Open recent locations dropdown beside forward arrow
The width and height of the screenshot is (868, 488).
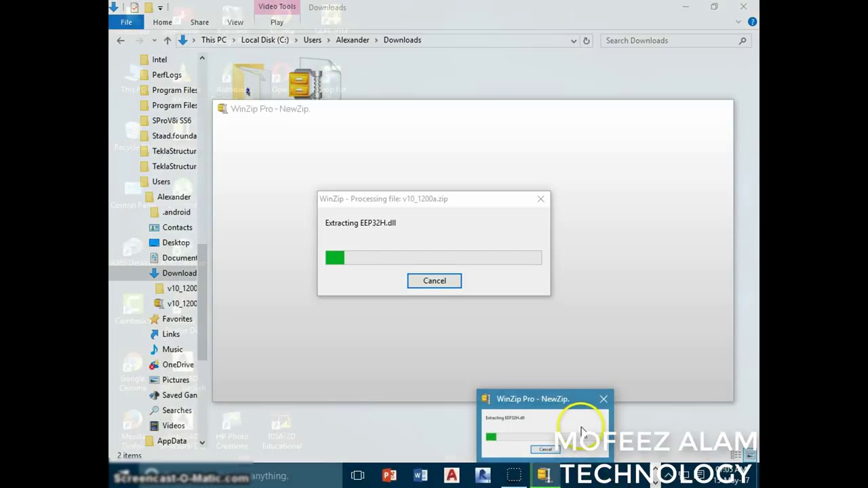point(154,41)
